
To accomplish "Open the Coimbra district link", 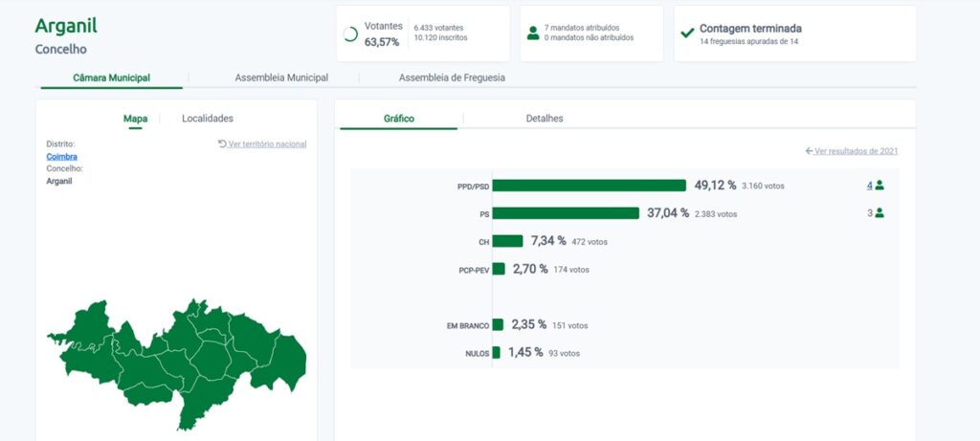I will (x=61, y=156).
